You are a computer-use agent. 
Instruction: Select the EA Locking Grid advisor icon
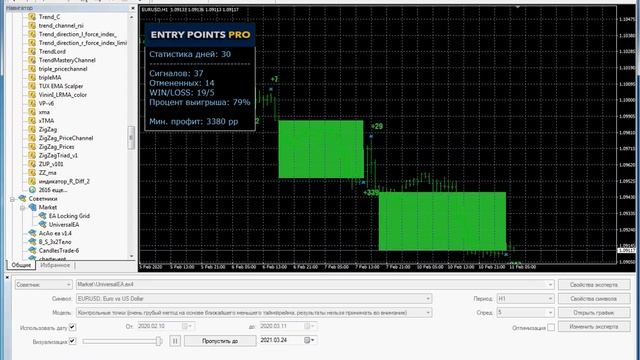[42, 216]
